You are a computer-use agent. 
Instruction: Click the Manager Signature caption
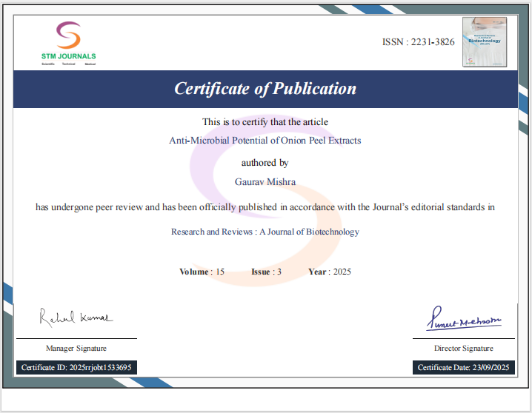pyautogui.click(x=76, y=348)
